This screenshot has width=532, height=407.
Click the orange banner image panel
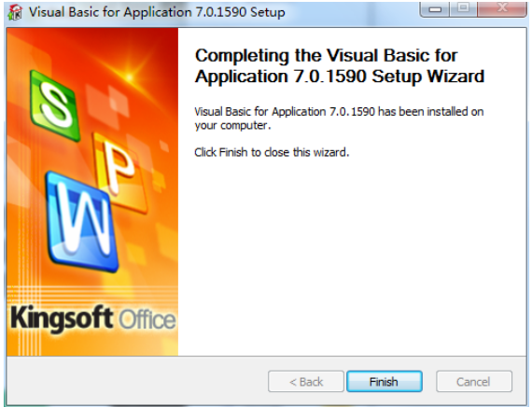[x=92, y=191]
